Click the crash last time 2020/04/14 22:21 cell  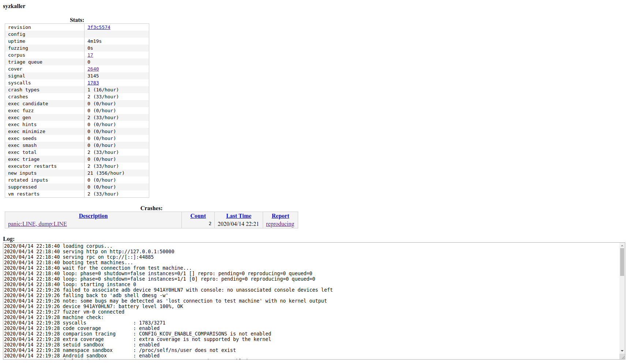pos(238,224)
